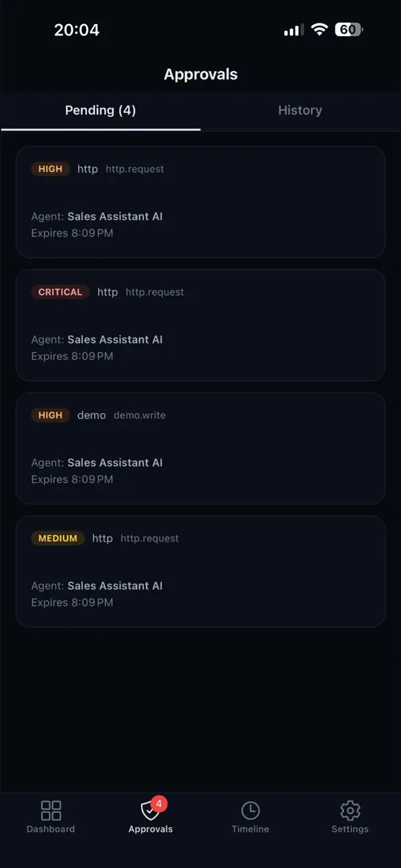Tap the HIGH severity badge on first card
This screenshot has height=868, width=401.
[50, 169]
